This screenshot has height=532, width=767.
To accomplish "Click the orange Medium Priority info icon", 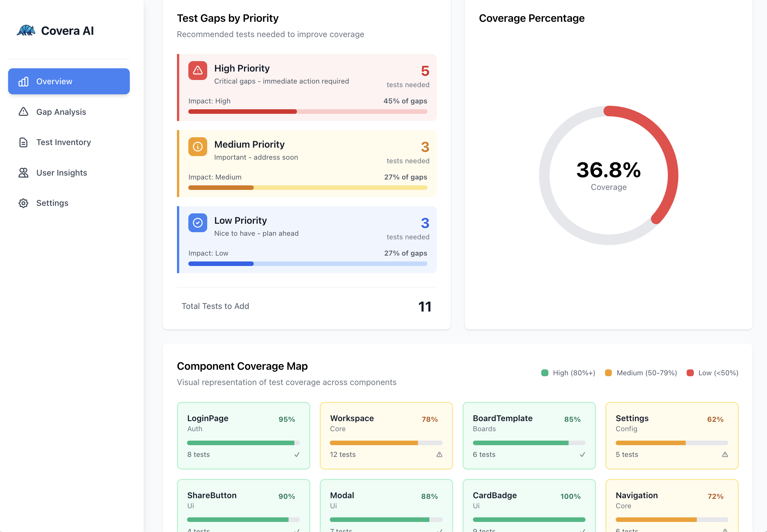I will coord(197,147).
